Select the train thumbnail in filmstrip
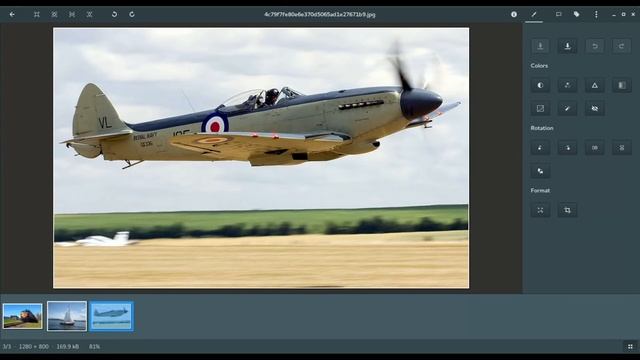Image resolution: width=640 pixels, height=360 pixels. pos(22,316)
